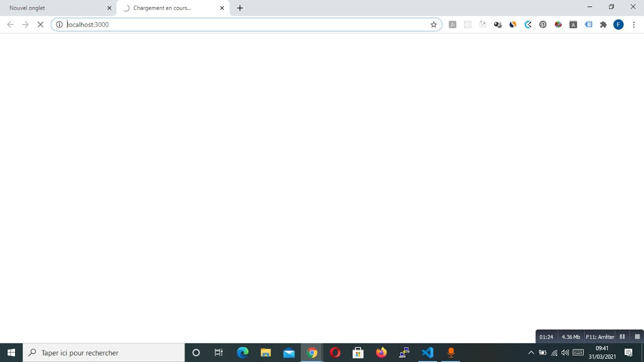
Task: Go back to the previous page
Action: pyautogui.click(x=10, y=24)
